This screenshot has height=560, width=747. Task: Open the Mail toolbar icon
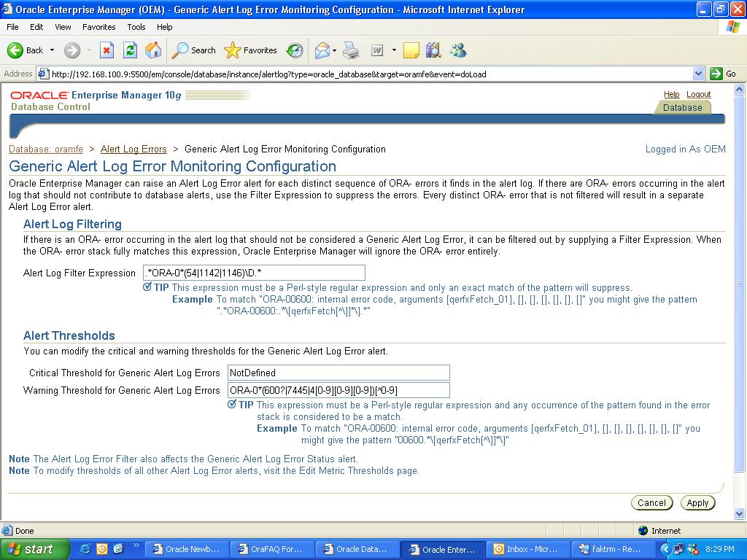[x=322, y=50]
